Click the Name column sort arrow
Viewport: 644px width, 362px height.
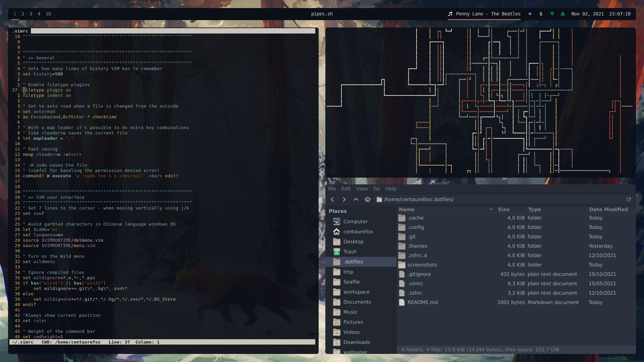[x=491, y=209]
